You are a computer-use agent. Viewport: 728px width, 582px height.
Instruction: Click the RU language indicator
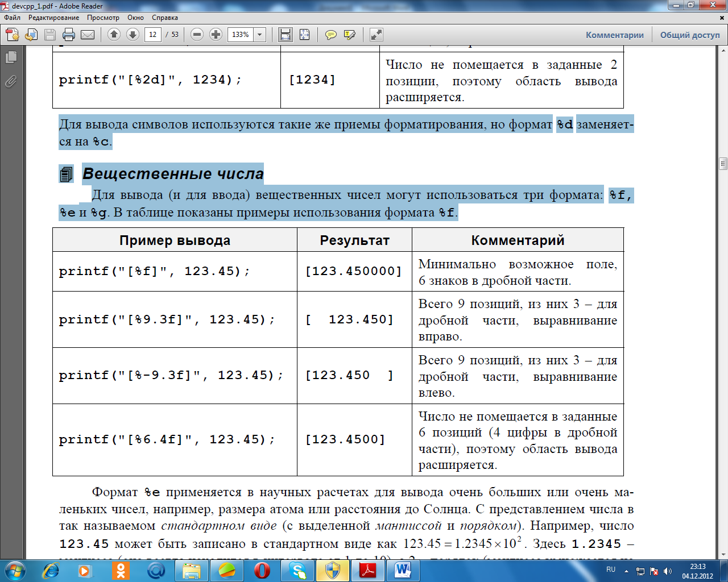611,569
